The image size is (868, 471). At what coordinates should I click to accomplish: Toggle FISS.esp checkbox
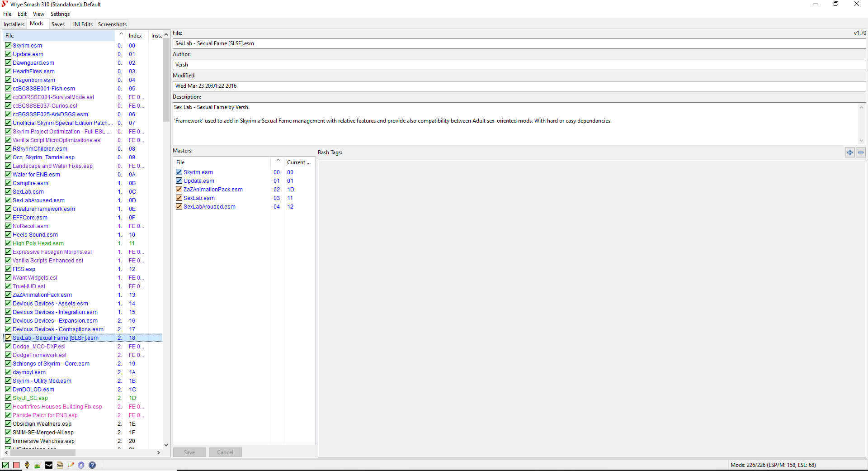(x=8, y=269)
